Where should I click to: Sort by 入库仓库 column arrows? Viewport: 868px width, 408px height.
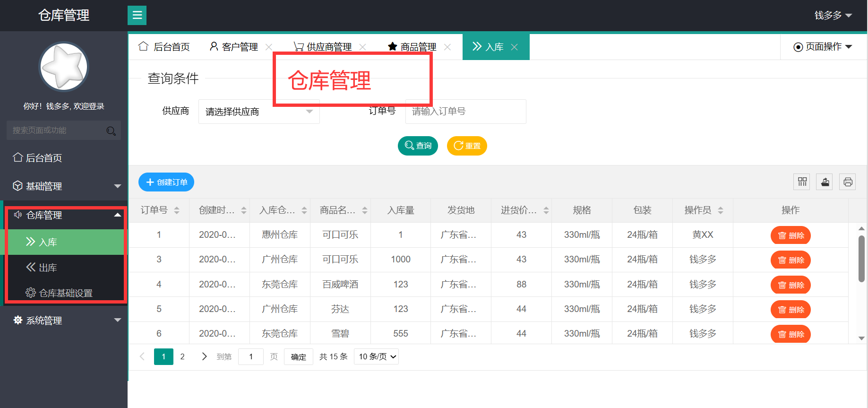tap(304, 210)
